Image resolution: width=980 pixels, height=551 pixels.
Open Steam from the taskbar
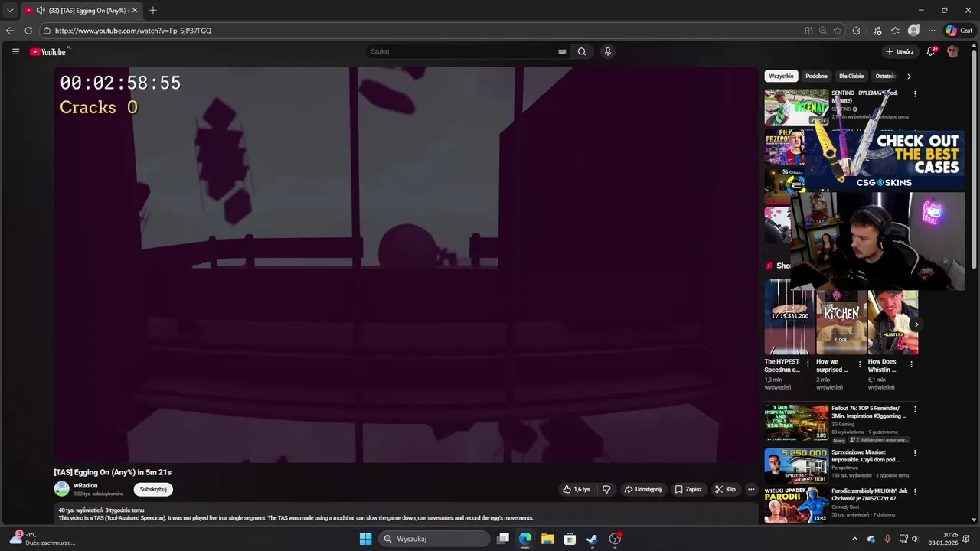592,539
